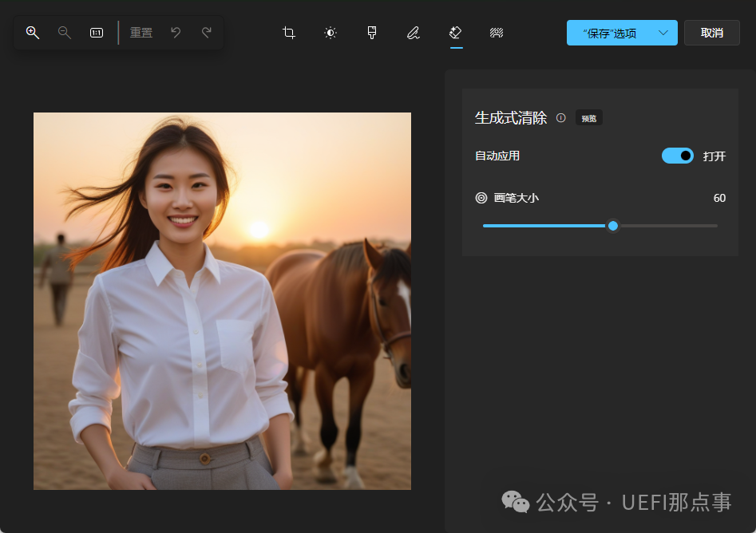Expand the save options dropdown arrow
This screenshot has height=533, width=756.
pos(663,33)
